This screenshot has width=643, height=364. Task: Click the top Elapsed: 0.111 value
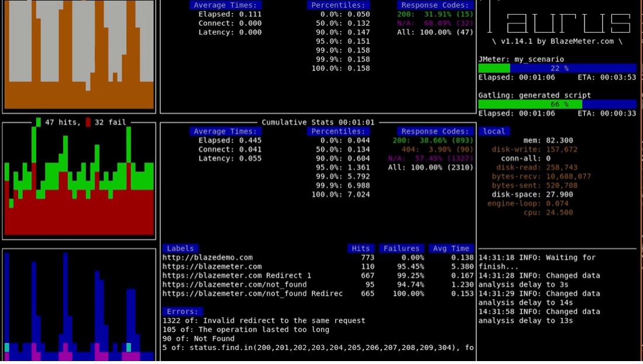coord(230,14)
